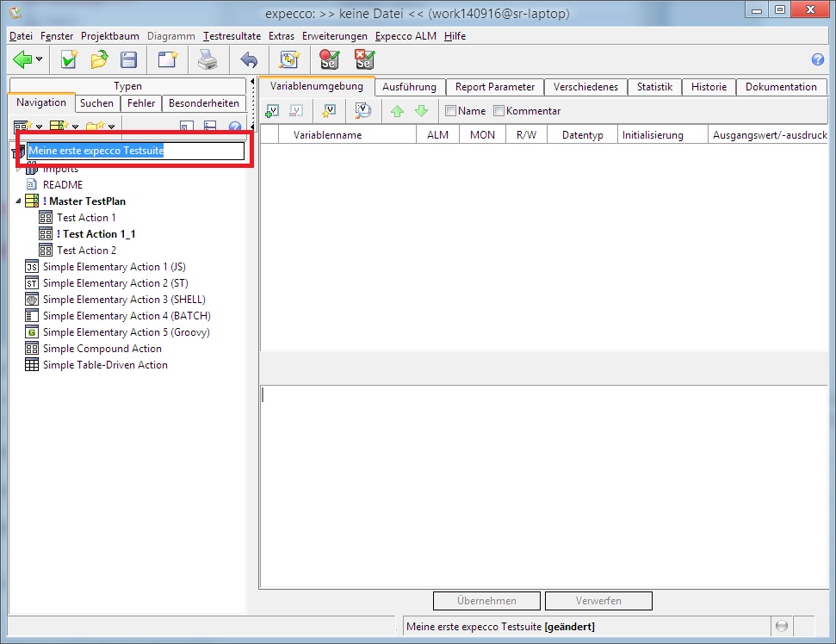Move variable up with green up arrow
The image size is (836, 644).
point(397,110)
